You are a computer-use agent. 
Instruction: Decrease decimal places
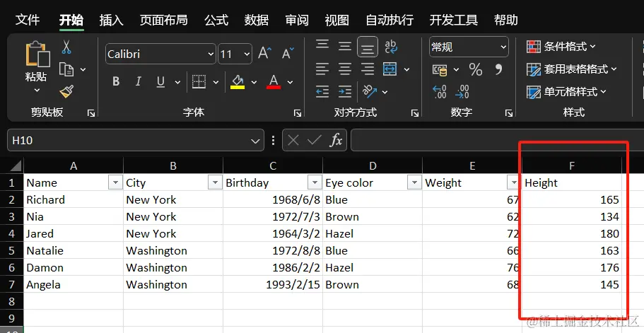click(x=462, y=92)
